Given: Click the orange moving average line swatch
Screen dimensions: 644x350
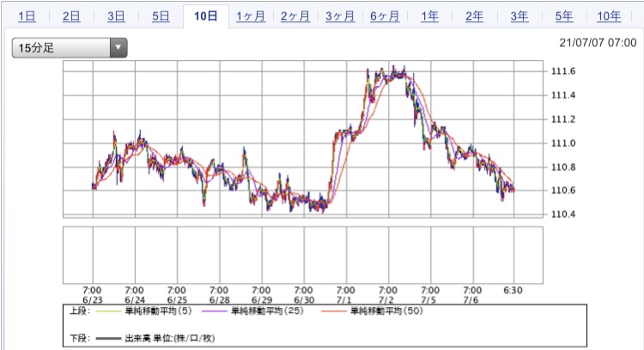Looking at the screenshot, I should [x=334, y=311].
